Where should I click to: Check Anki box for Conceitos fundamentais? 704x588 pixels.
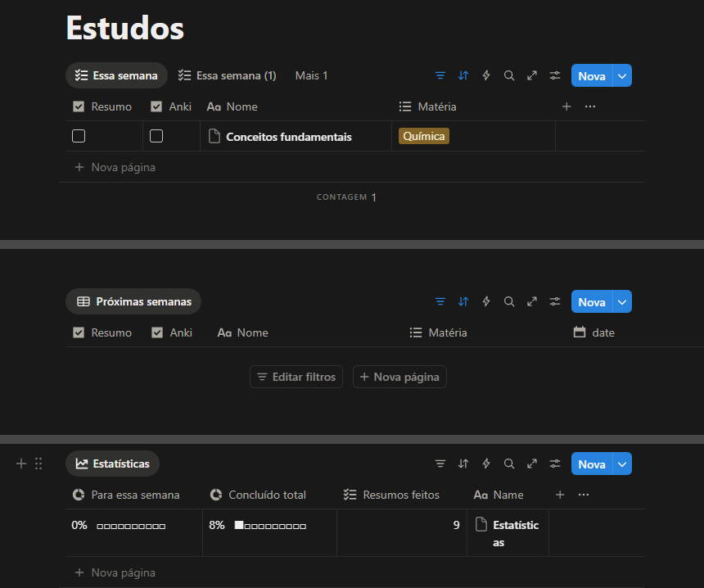coord(156,136)
